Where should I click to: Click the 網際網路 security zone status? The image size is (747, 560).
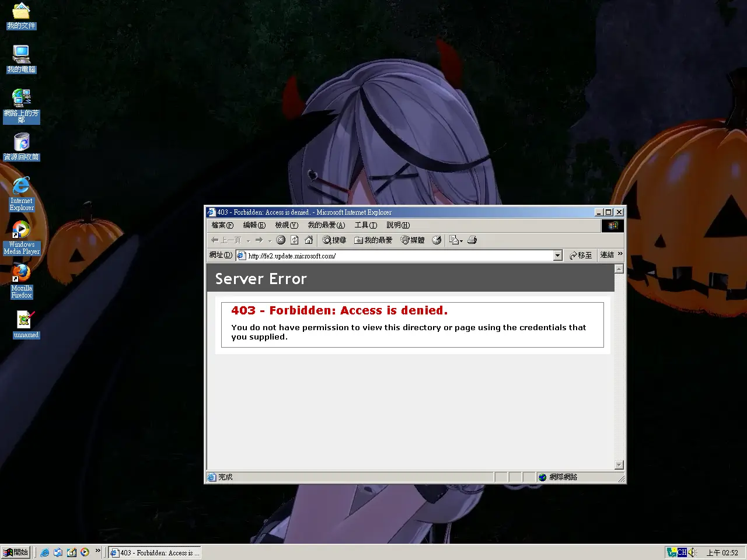coord(558,477)
